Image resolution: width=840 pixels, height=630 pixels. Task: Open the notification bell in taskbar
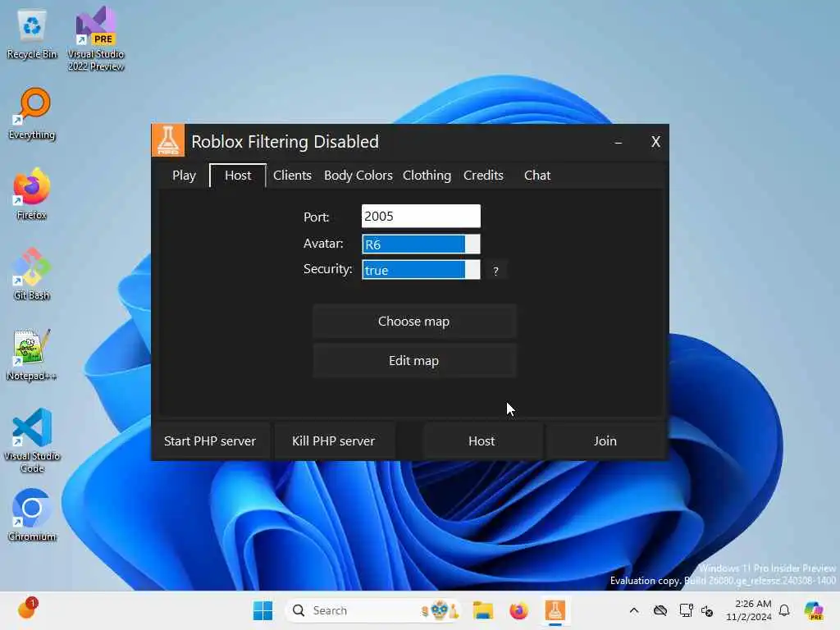[784, 610]
